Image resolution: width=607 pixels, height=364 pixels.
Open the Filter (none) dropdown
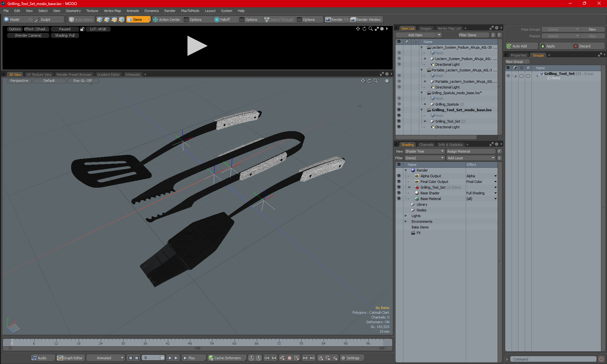click(425, 158)
